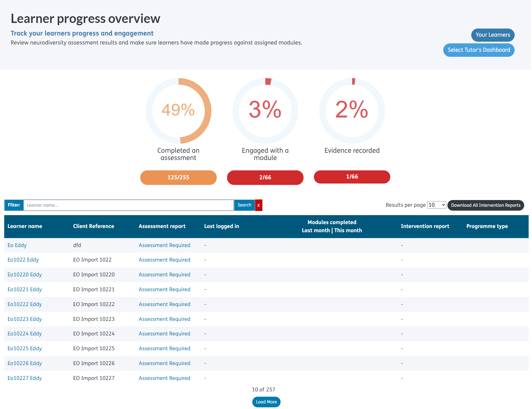Click Assessment Required for EO Import 10227

tap(164, 378)
